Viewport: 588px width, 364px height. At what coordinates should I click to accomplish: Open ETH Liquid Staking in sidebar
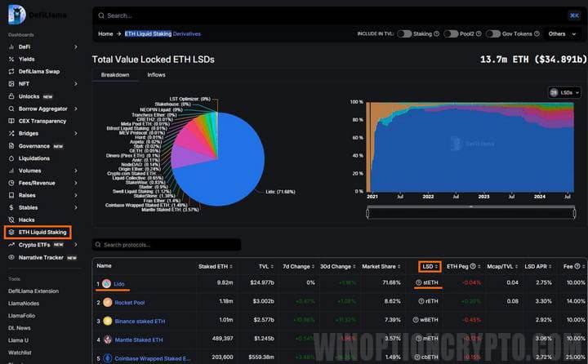(42, 233)
